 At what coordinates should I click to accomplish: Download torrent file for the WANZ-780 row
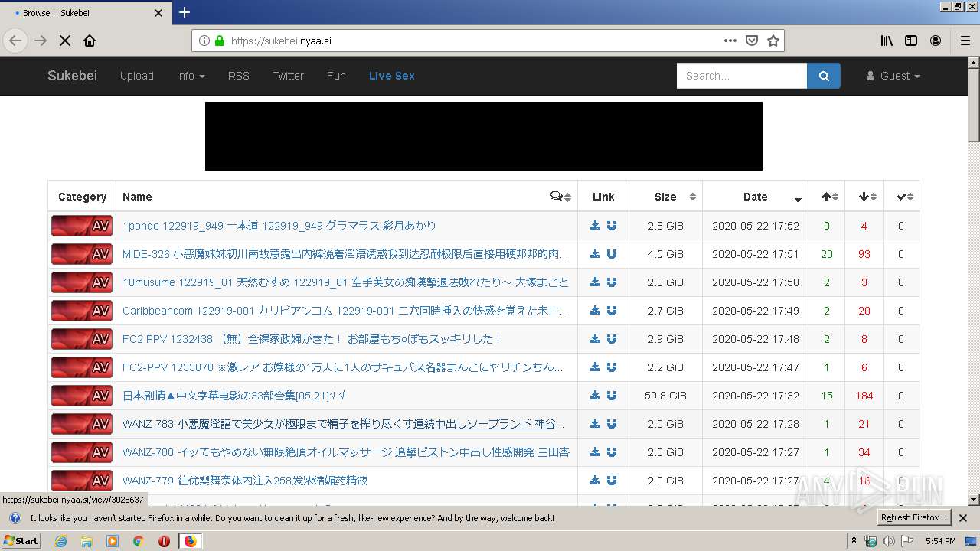pyautogui.click(x=595, y=452)
